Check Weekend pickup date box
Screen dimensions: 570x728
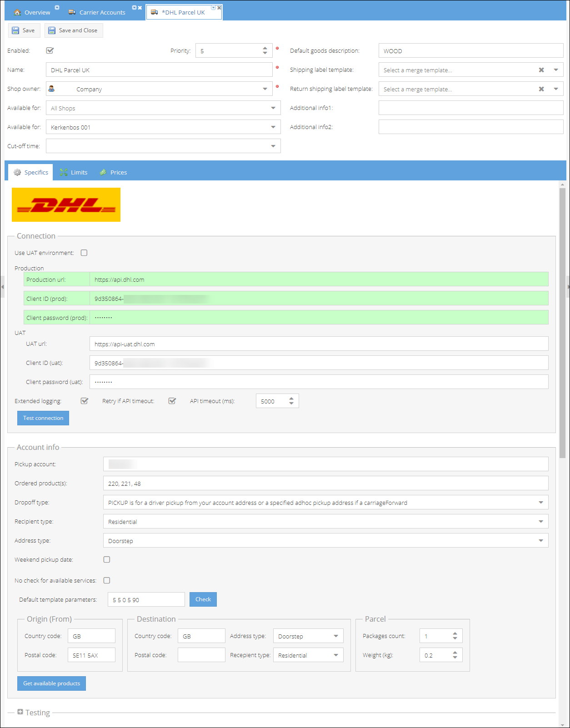click(107, 559)
